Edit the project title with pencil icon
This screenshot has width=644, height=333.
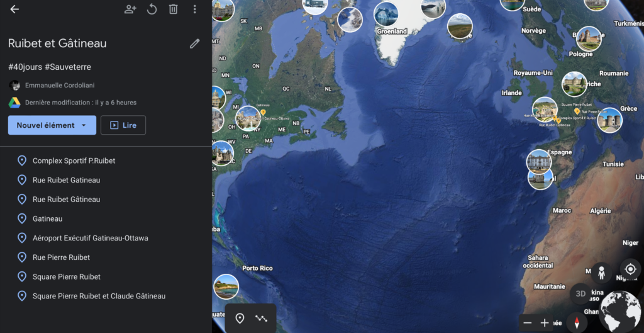point(195,43)
